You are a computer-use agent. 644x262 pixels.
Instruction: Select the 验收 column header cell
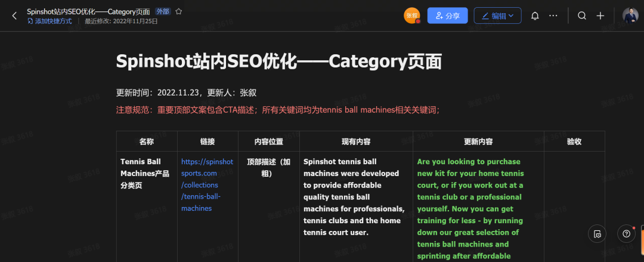click(574, 141)
